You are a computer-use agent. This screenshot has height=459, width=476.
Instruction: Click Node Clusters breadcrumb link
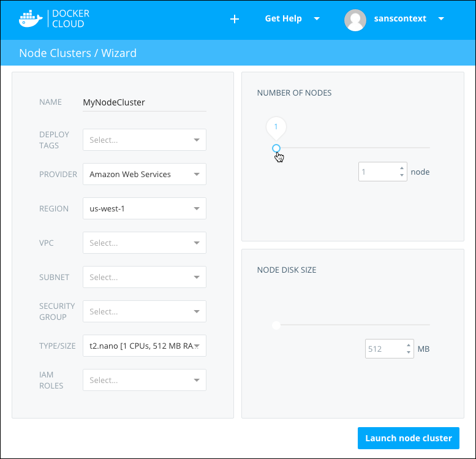click(x=55, y=53)
